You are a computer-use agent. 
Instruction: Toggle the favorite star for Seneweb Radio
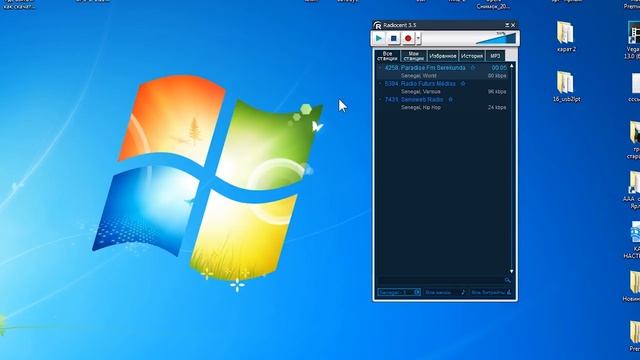[451, 100]
